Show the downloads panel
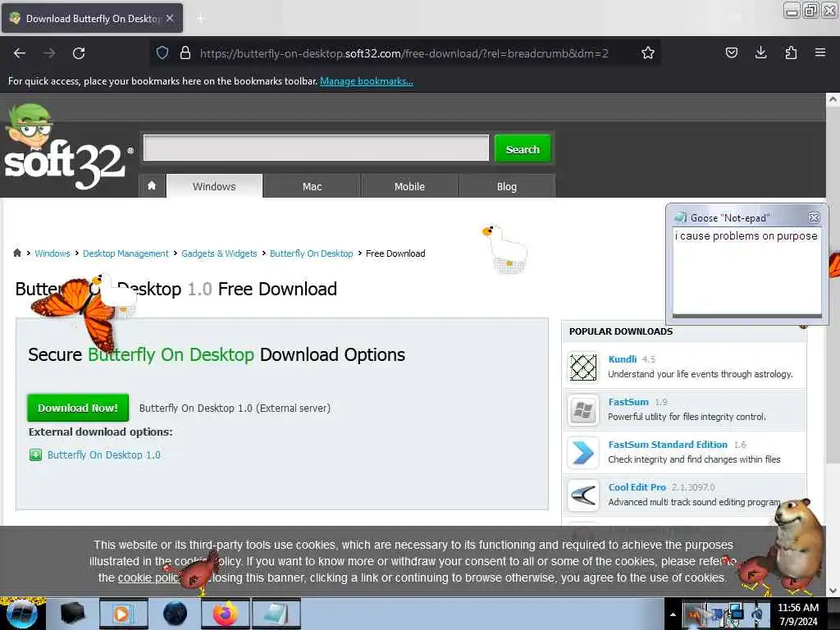This screenshot has width=840, height=630. pyautogui.click(x=760, y=53)
